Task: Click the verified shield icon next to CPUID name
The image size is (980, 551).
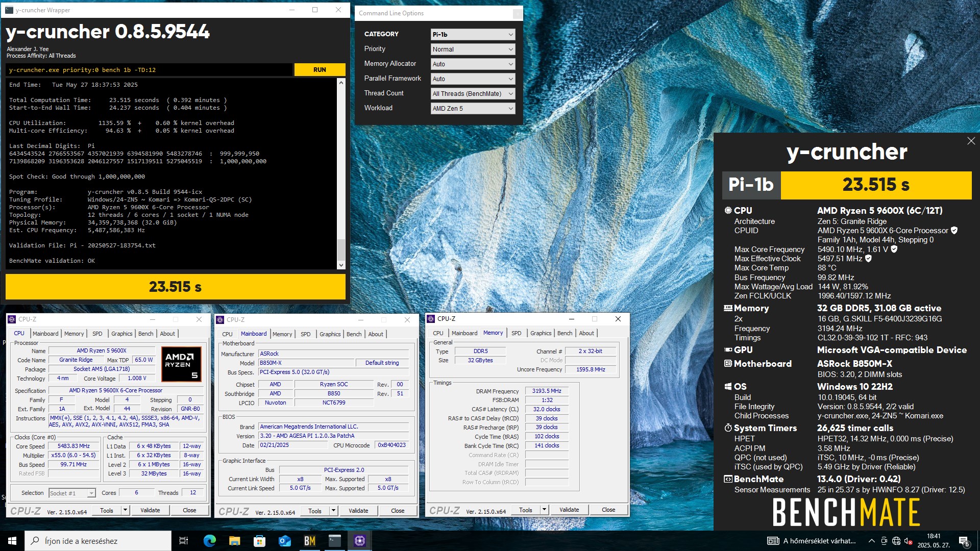Action: (954, 231)
